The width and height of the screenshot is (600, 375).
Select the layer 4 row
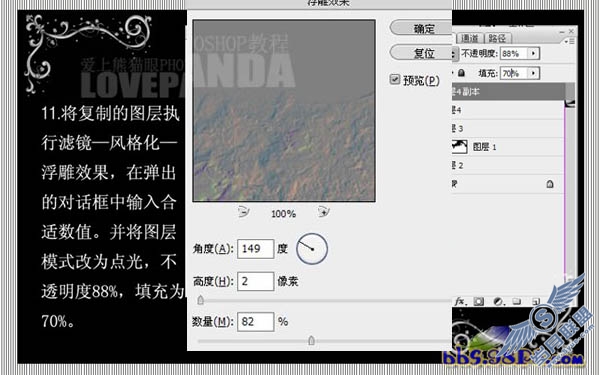[x=508, y=110]
